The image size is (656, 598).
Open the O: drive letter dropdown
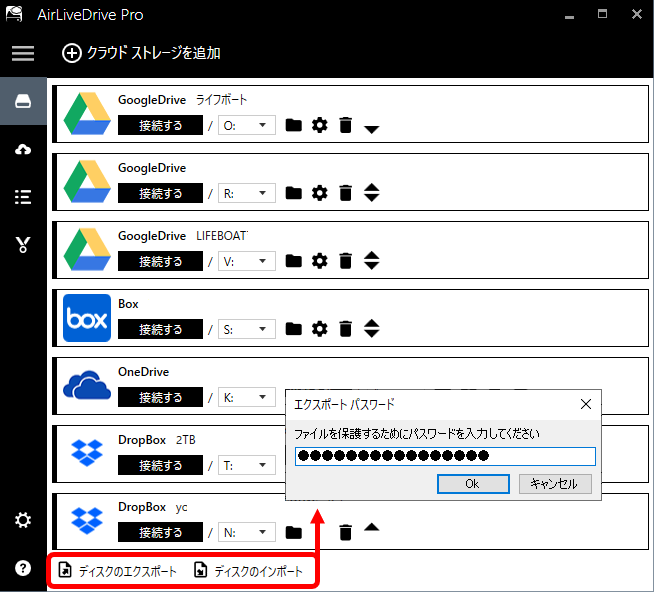click(x=247, y=125)
